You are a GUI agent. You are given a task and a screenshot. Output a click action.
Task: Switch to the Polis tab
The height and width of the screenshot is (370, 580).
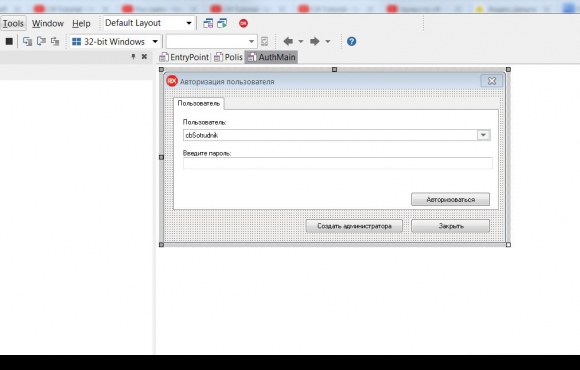(228, 57)
